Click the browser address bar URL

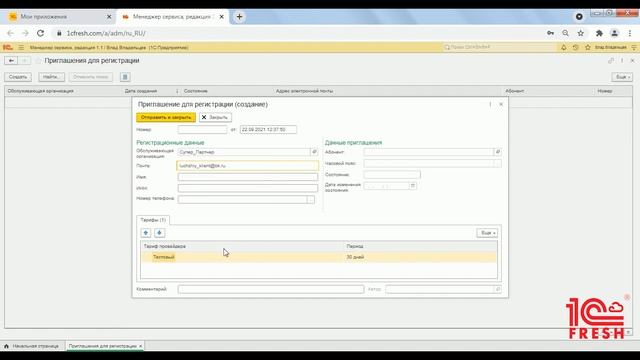[106, 33]
